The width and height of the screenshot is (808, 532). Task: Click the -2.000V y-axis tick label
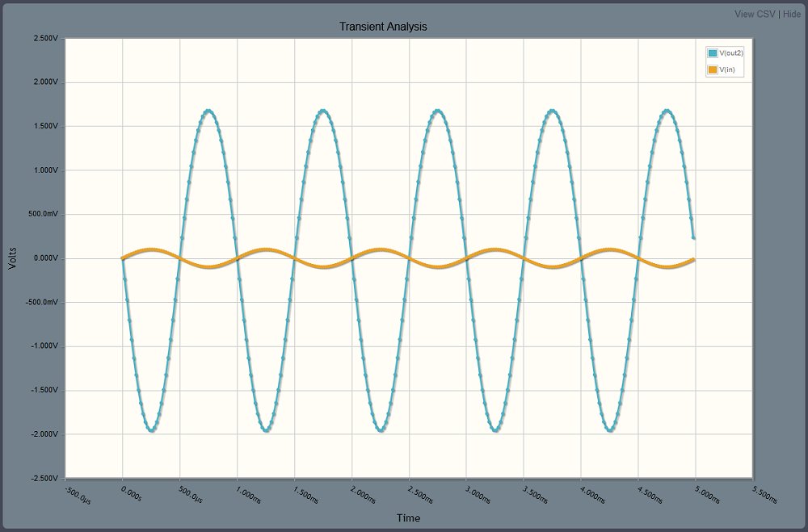(x=43, y=434)
